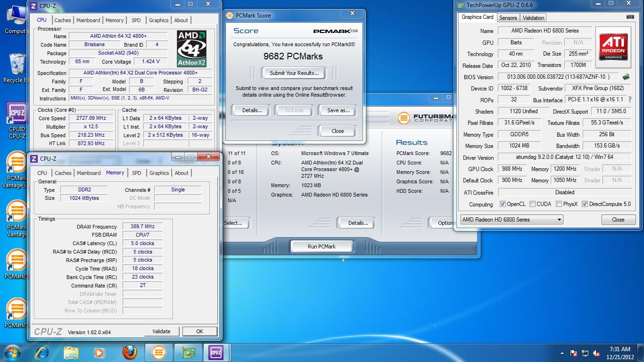The height and width of the screenshot is (362, 644).
Task: Click the Driver Version field in GPU-Z
Action: [x=565, y=157]
